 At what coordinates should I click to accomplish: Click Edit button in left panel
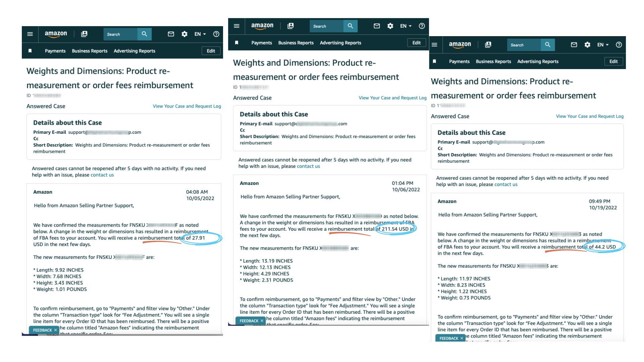click(211, 51)
